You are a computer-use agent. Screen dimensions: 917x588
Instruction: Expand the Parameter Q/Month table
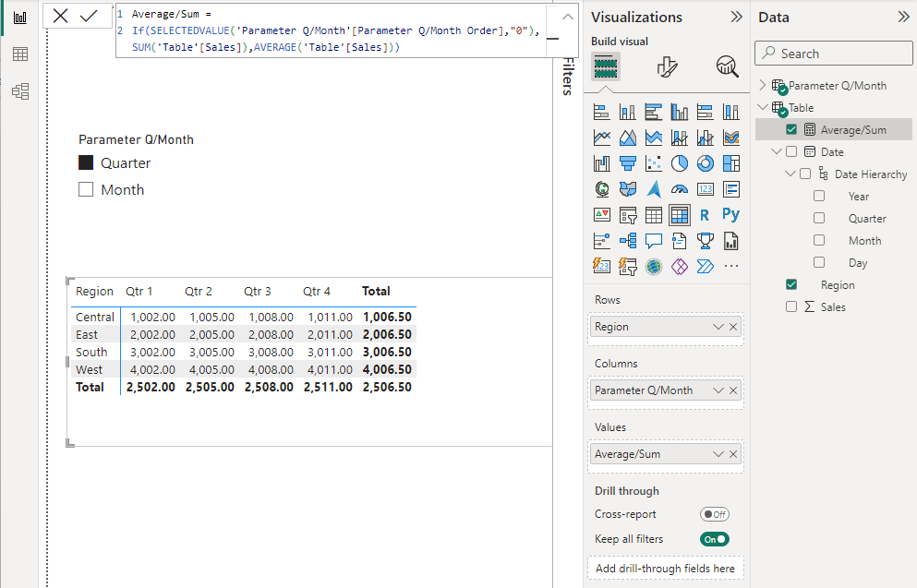(762, 85)
